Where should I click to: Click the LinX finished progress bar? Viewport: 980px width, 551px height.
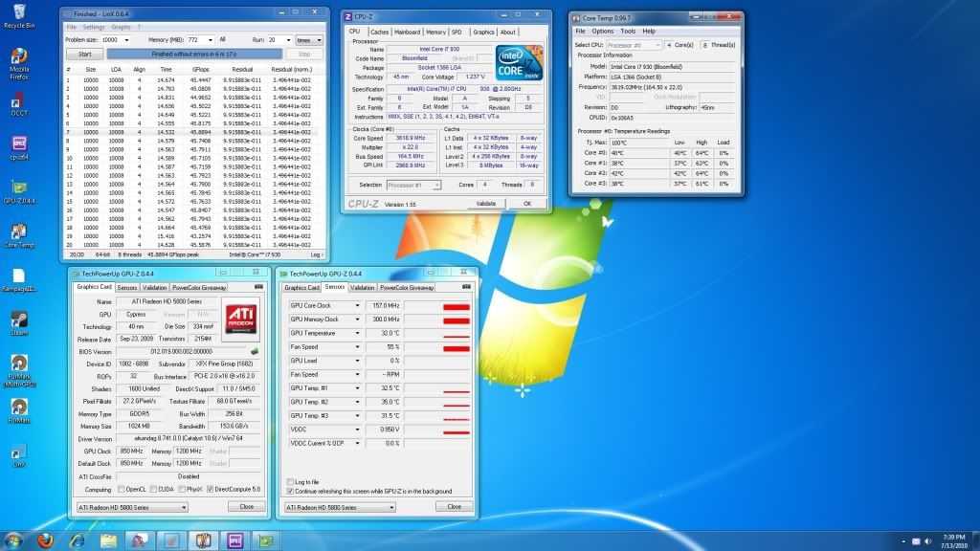tap(194, 55)
